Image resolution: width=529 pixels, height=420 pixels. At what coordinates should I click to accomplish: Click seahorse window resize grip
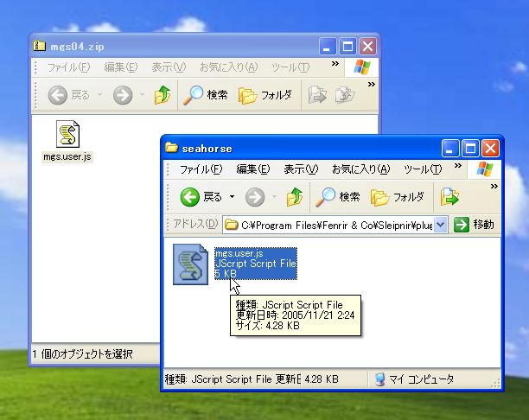(x=495, y=384)
